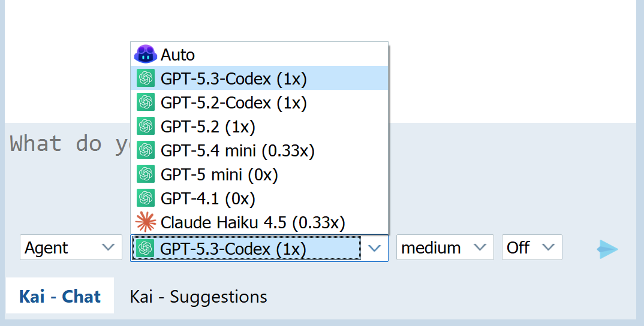The height and width of the screenshot is (326, 644).
Task: Choose Auto from the model list
Action: point(259,54)
